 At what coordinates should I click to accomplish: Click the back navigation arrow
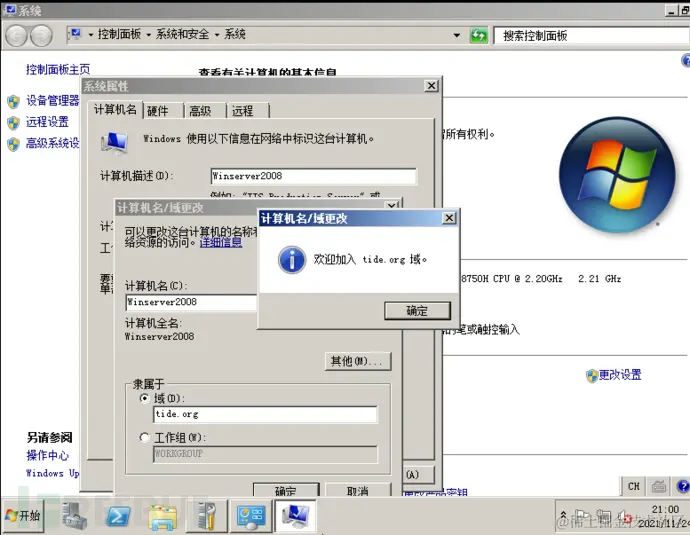17,36
